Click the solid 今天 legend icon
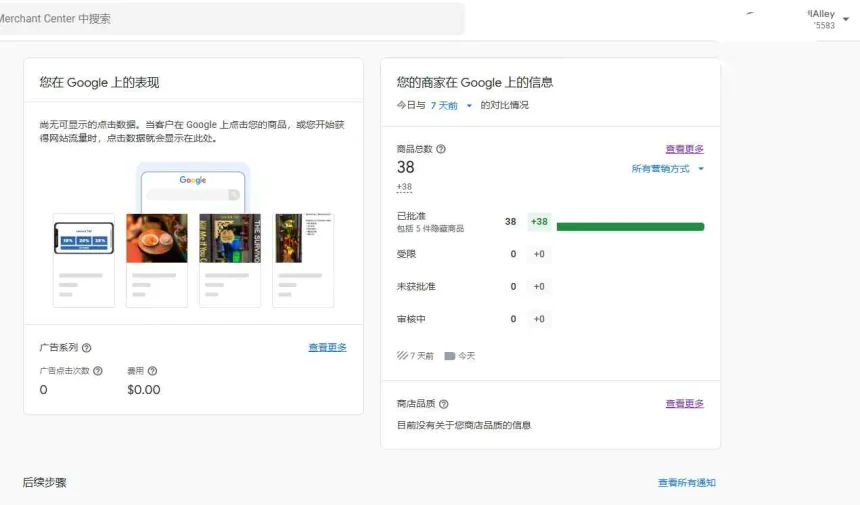 [449, 355]
